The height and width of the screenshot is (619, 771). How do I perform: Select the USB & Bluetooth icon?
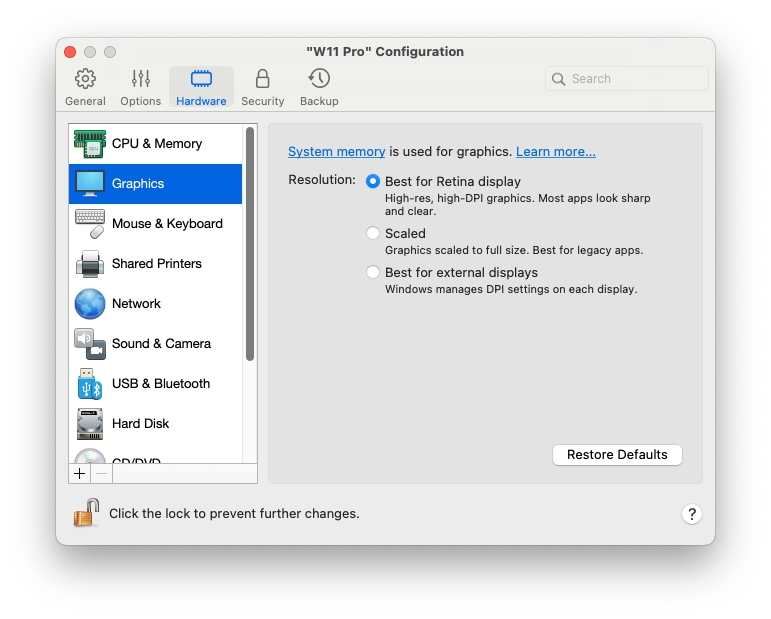[x=90, y=384]
